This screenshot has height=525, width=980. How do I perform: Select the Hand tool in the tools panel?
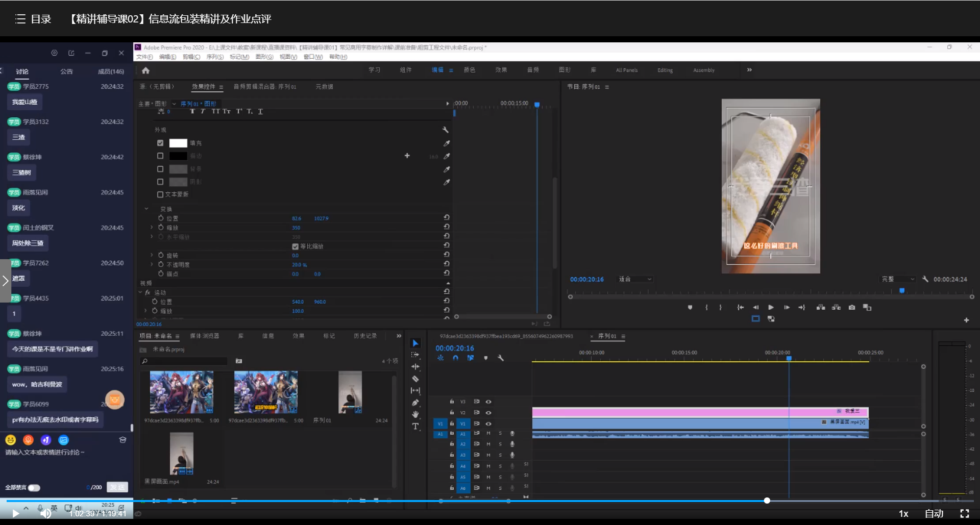pyautogui.click(x=415, y=414)
